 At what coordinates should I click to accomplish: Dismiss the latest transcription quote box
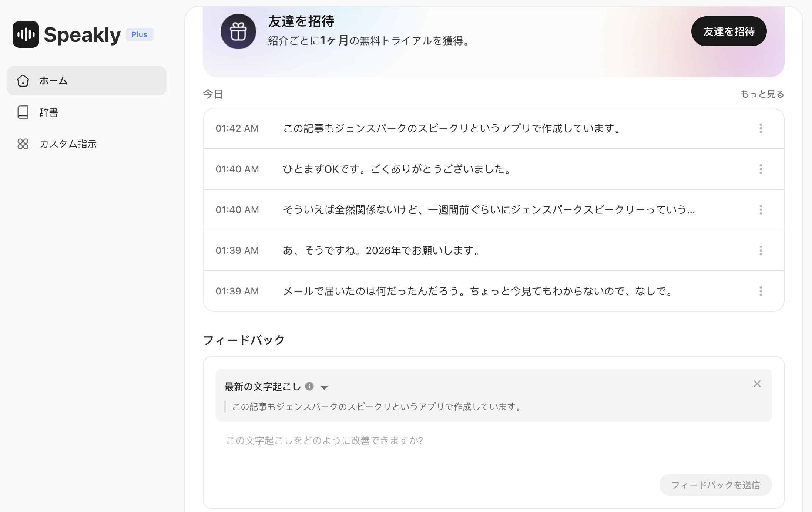coord(757,384)
